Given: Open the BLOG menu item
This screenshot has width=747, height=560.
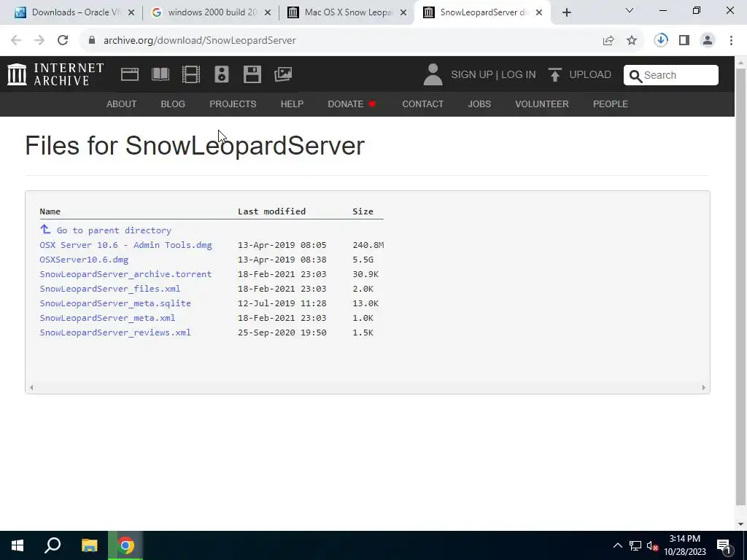Looking at the screenshot, I should [173, 104].
